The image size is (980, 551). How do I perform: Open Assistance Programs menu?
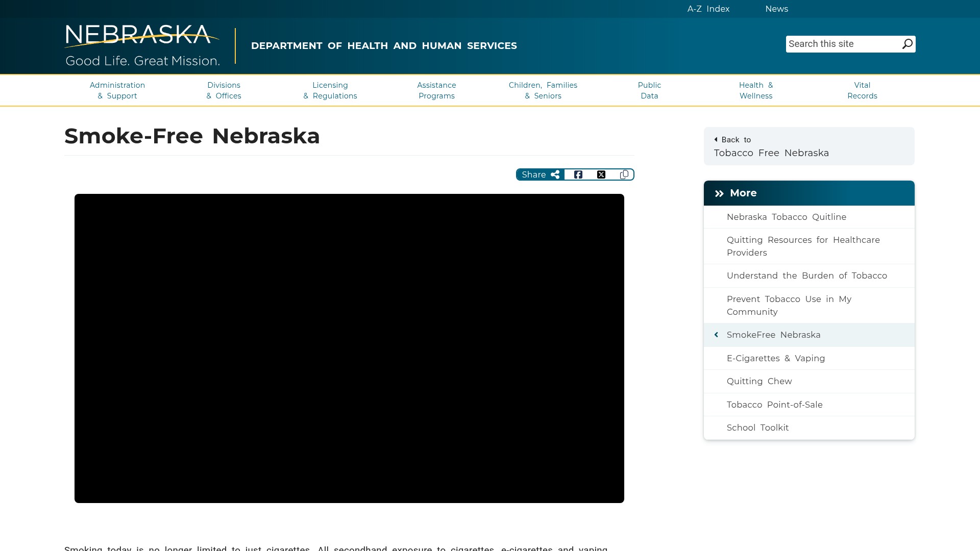[436, 90]
